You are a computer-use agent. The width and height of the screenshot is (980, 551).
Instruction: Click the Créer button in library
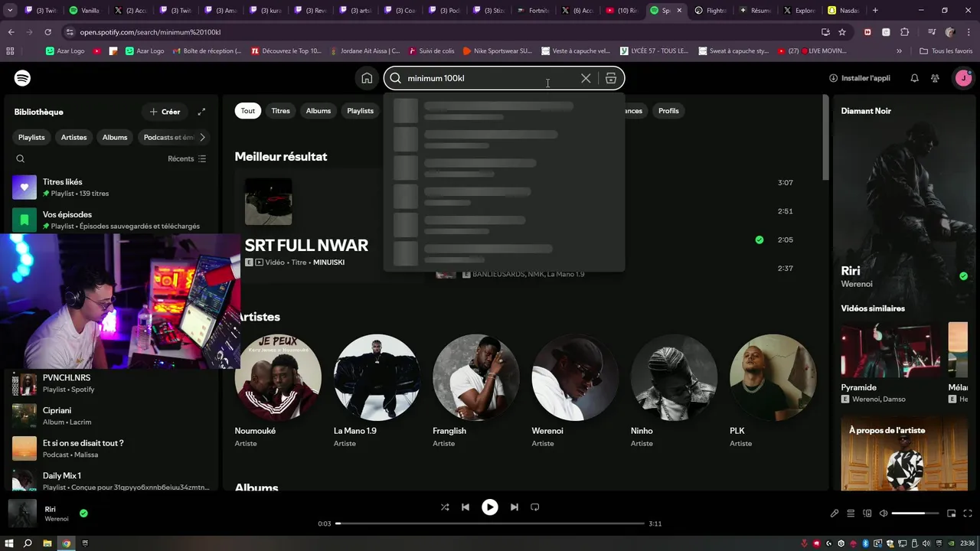(165, 112)
